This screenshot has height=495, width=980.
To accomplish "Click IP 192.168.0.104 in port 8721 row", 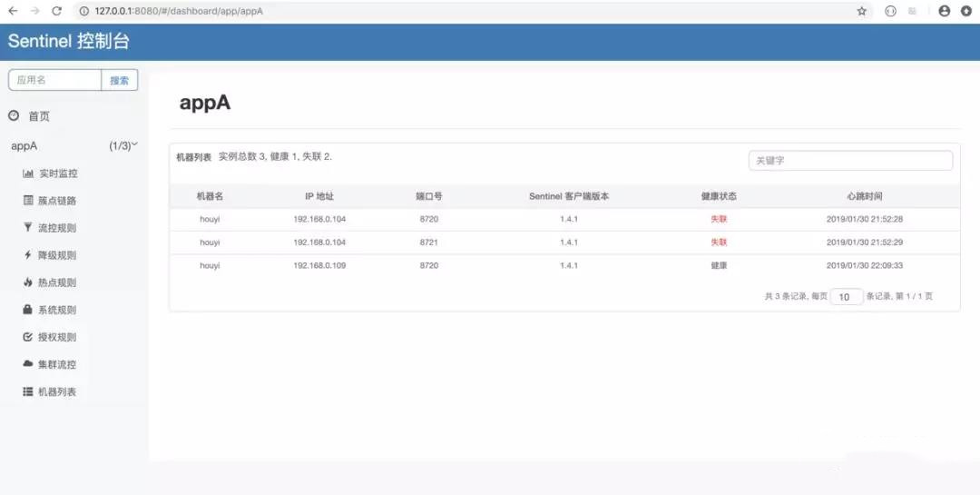I will point(319,243).
